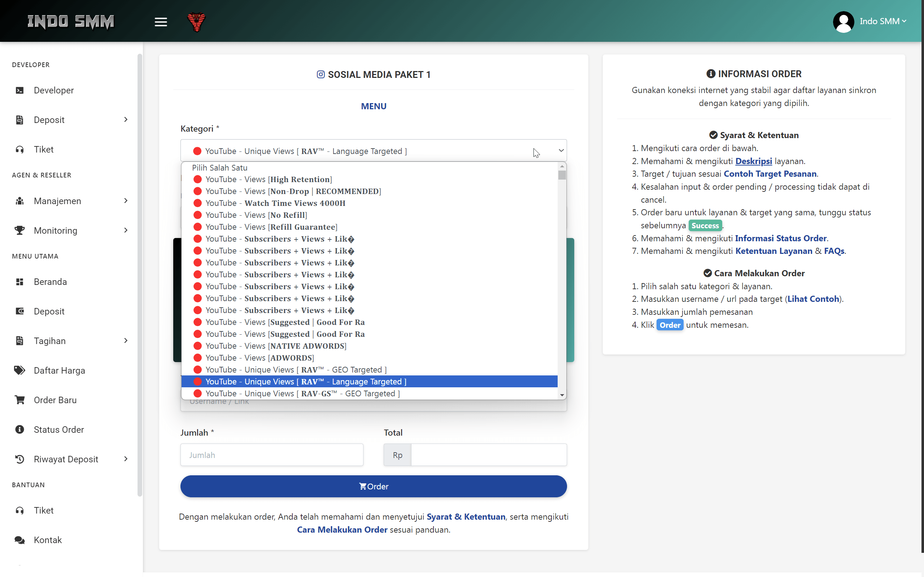This screenshot has width=924, height=577.
Task: Click the red viper logo in header
Action: [x=197, y=22]
